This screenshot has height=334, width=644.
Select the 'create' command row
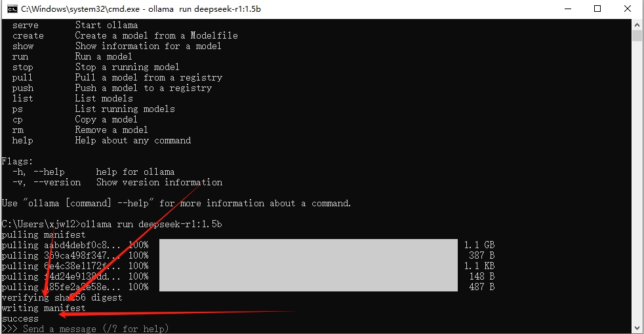125,36
